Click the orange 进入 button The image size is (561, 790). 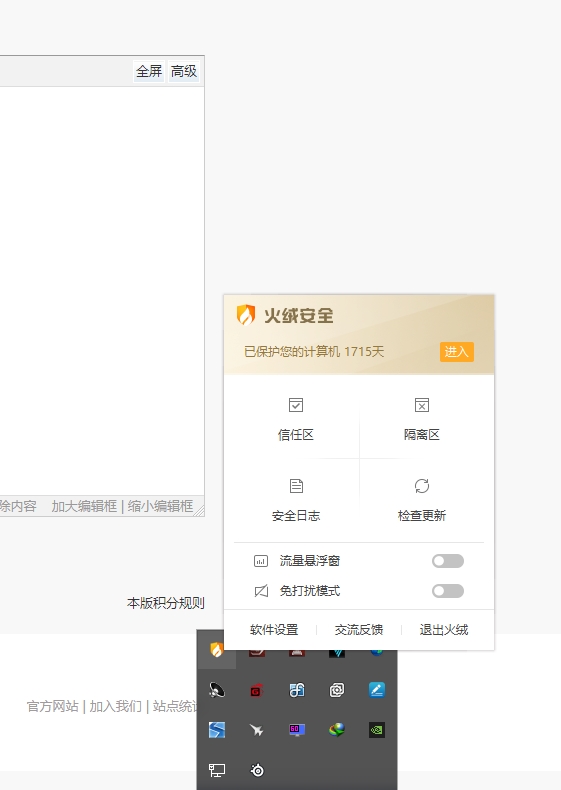457,351
